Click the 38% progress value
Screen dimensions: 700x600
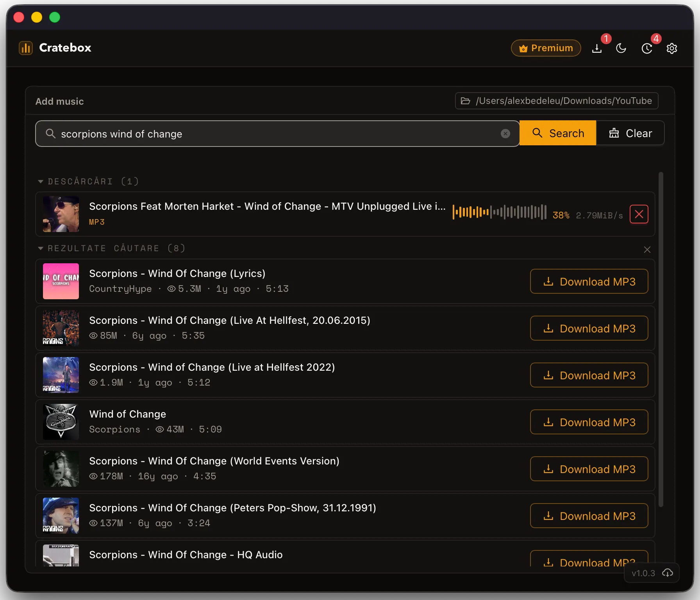(x=561, y=215)
